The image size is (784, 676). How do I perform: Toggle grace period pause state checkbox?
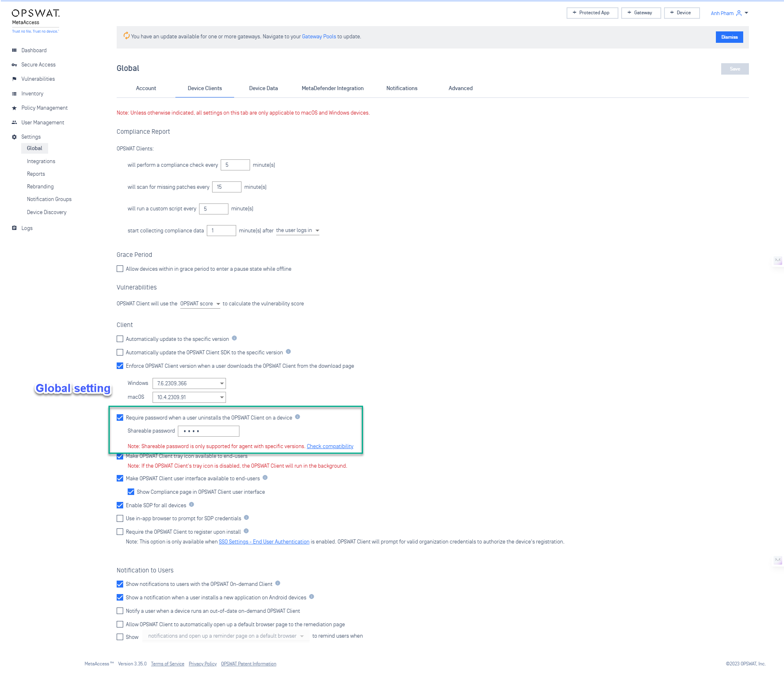coord(120,269)
